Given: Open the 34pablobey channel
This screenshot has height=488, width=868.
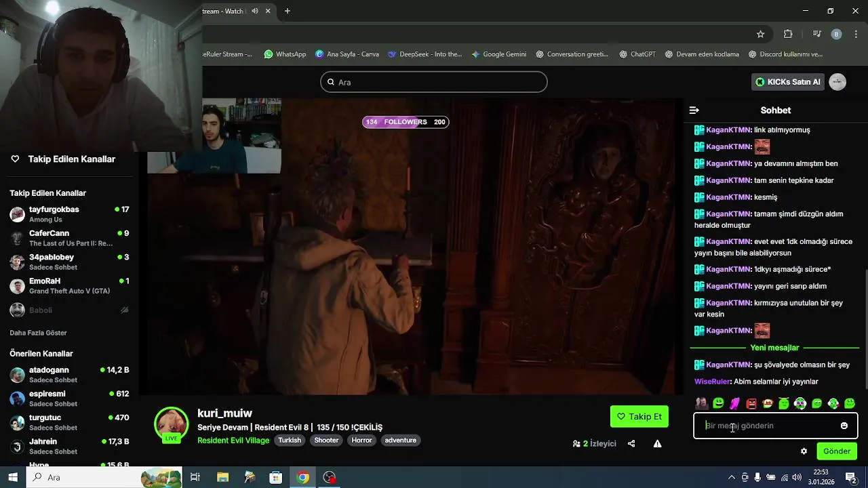Looking at the screenshot, I should pyautogui.click(x=69, y=262).
